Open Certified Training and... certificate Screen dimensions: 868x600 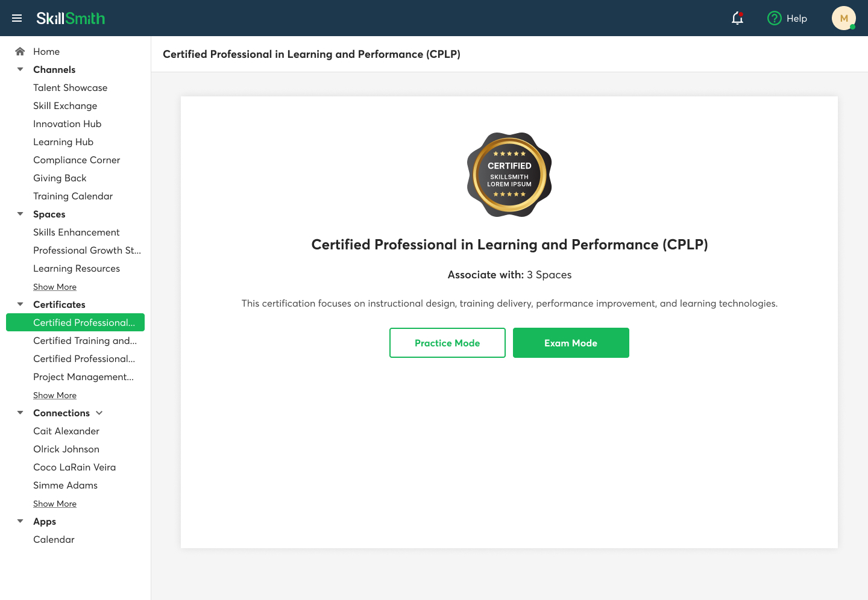85,340
